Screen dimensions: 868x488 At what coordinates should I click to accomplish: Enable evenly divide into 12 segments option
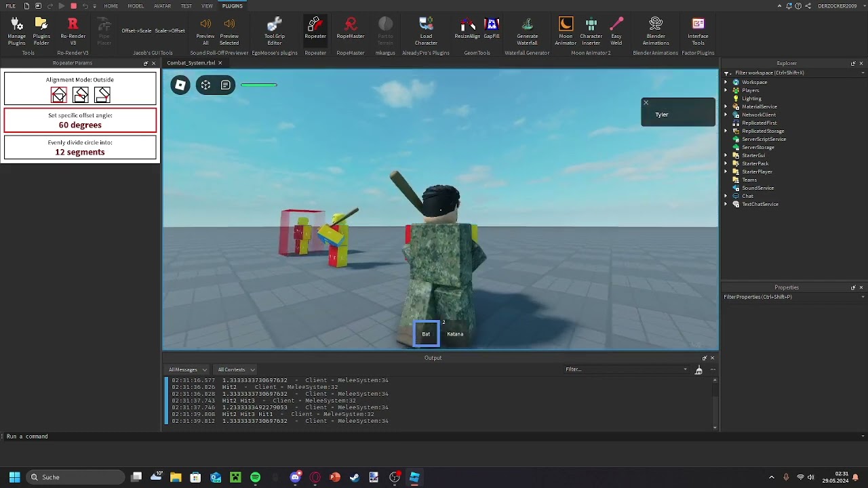[x=80, y=148]
